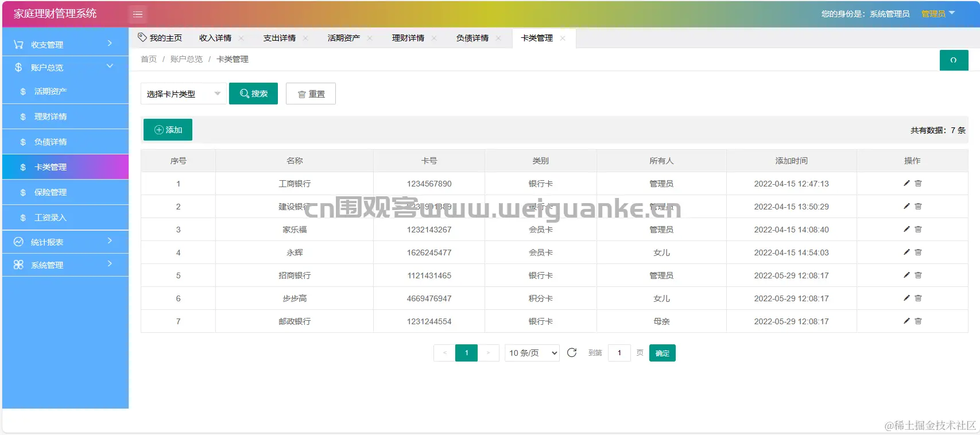Click card number 1234567890
Screen dimensions: 980x435
tap(429, 184)
